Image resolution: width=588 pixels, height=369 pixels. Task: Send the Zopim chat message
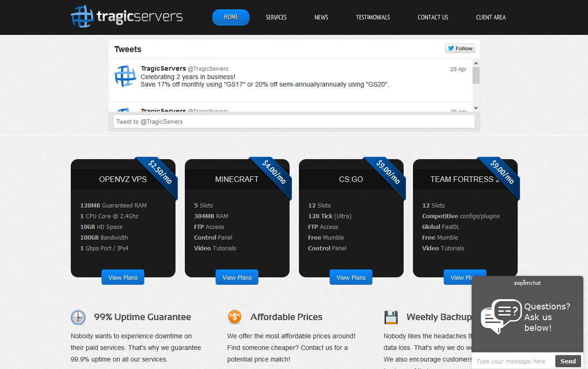pyautogui.click(x=568, y=361)
